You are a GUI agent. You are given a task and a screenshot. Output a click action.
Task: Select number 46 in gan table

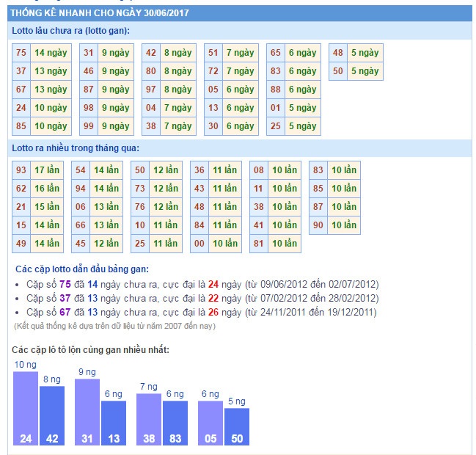[x=89, y=71]
